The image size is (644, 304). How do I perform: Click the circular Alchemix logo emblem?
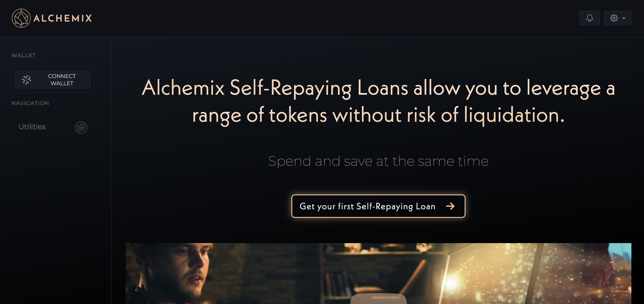[x=21, y=18]
